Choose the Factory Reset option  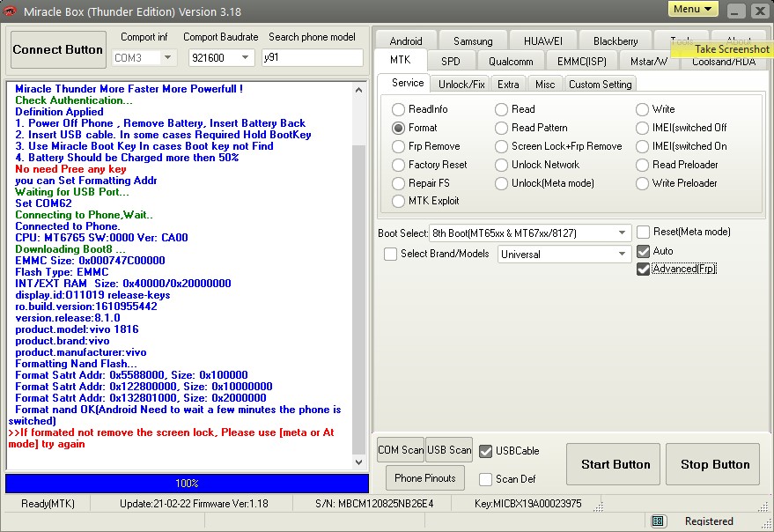398,165
